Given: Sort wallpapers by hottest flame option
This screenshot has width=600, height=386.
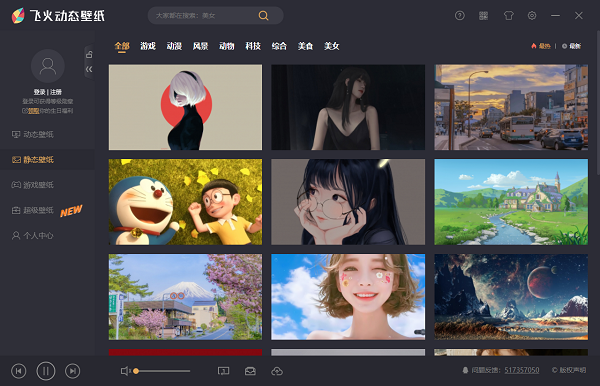Looking at the screenshot, I should click(541, 46).
